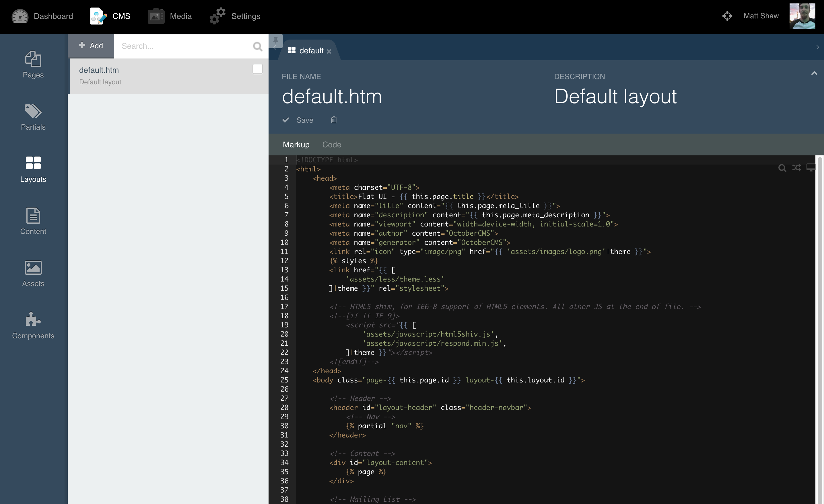Screen dimensions: 824x504
Task: Open the Media manager
Action: pos(170,16)
